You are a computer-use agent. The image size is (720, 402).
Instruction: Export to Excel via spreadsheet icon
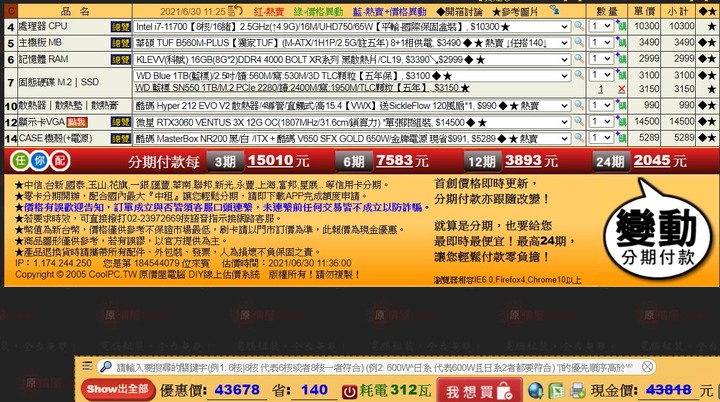pos(556,391)
